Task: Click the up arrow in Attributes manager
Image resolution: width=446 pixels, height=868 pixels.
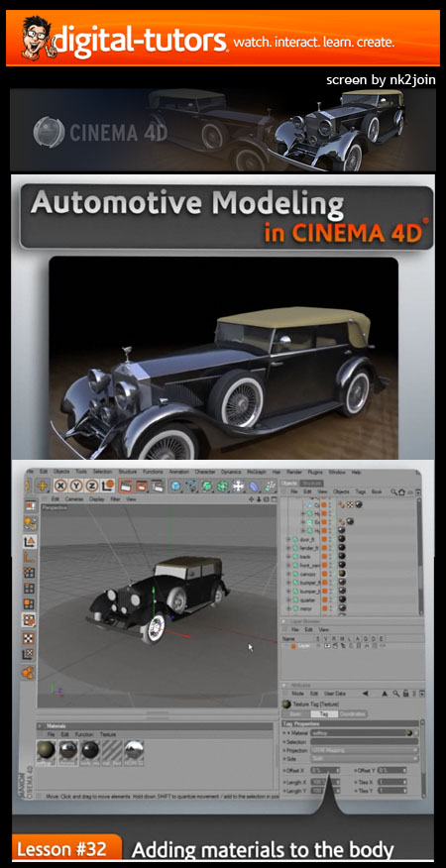Action: pyautogui.click(x=384, y=693)
